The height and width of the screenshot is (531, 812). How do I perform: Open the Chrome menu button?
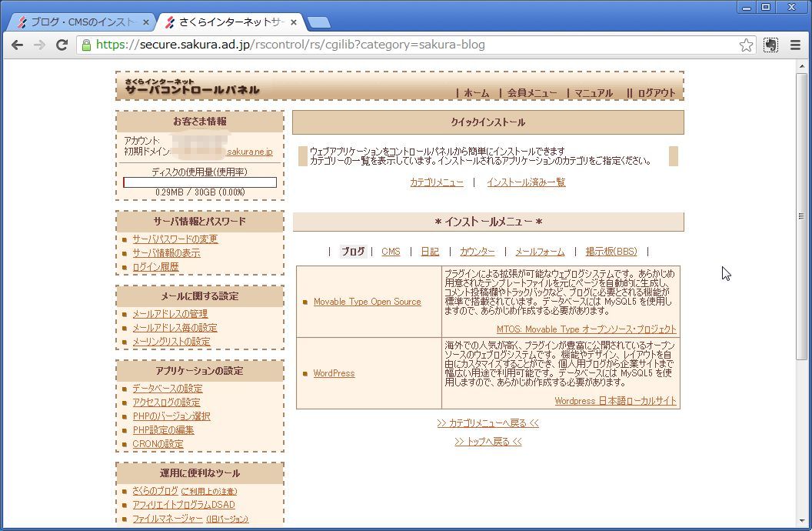795,45
